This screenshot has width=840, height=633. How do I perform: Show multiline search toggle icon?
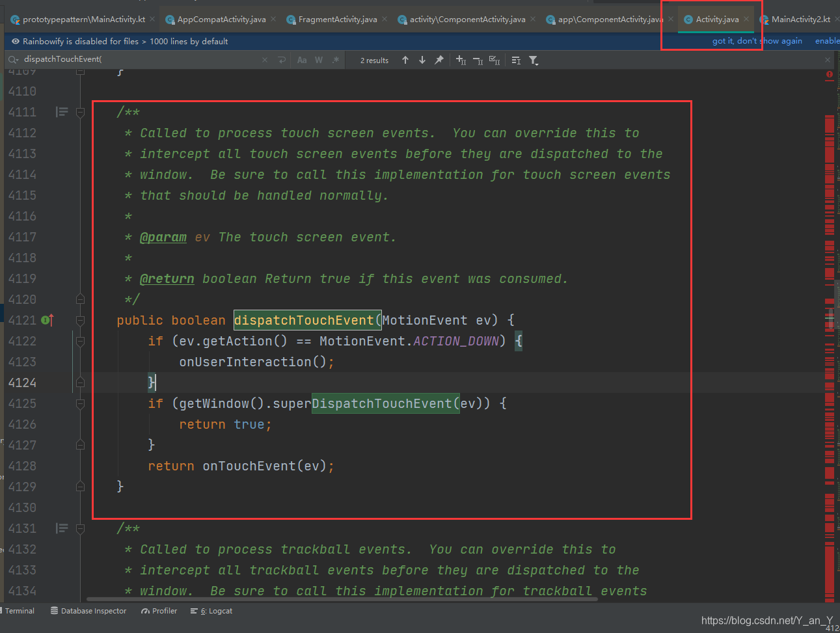516,60
